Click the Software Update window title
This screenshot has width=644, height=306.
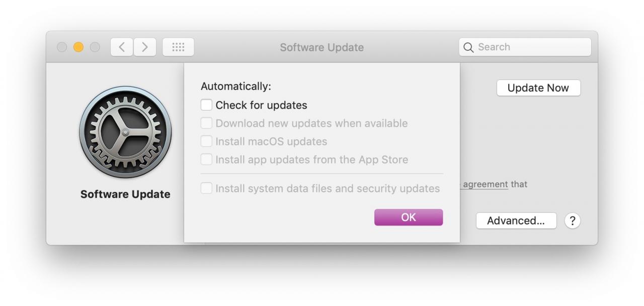pos(322,47)
